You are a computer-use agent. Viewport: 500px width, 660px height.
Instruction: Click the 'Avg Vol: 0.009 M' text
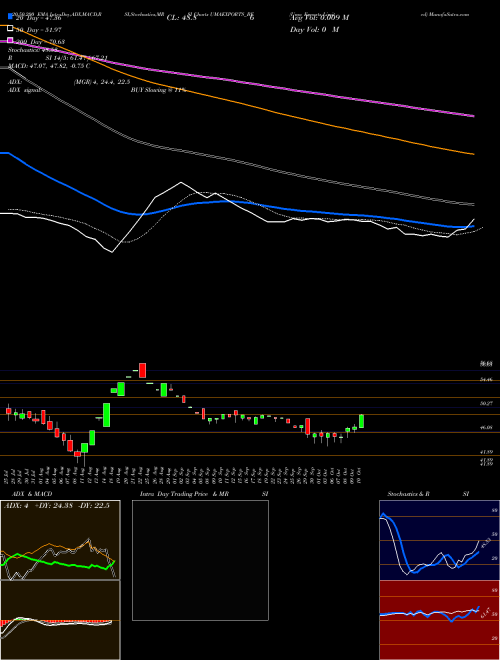[x=319, y=18]
